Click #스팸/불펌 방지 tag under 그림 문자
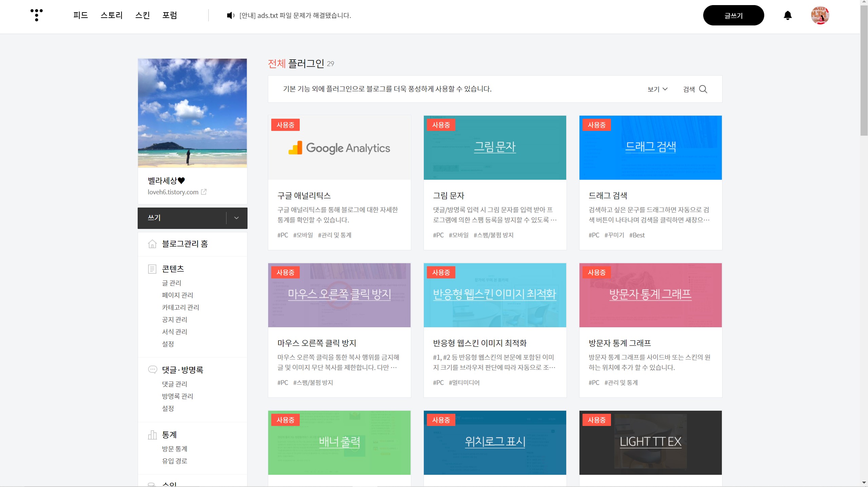 493,235
